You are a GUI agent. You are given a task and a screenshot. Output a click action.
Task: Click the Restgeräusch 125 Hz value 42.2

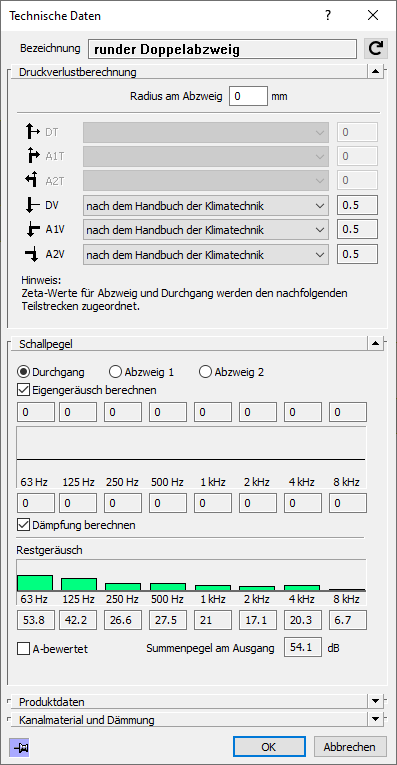[x=79, y=621]
